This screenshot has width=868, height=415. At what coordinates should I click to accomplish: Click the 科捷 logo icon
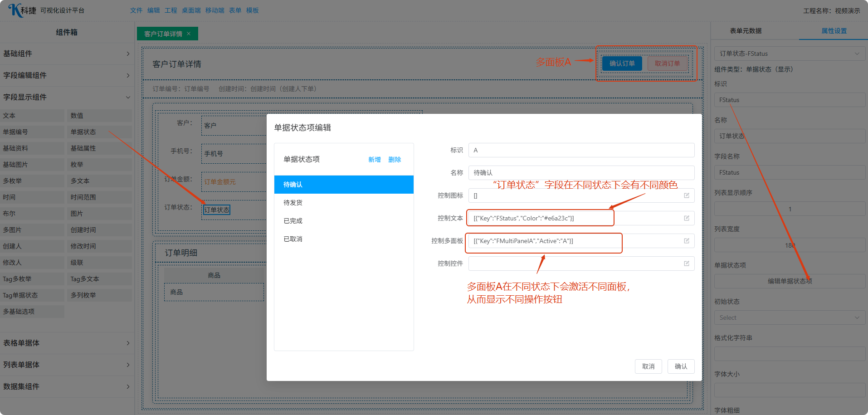[x=15, y=10]
